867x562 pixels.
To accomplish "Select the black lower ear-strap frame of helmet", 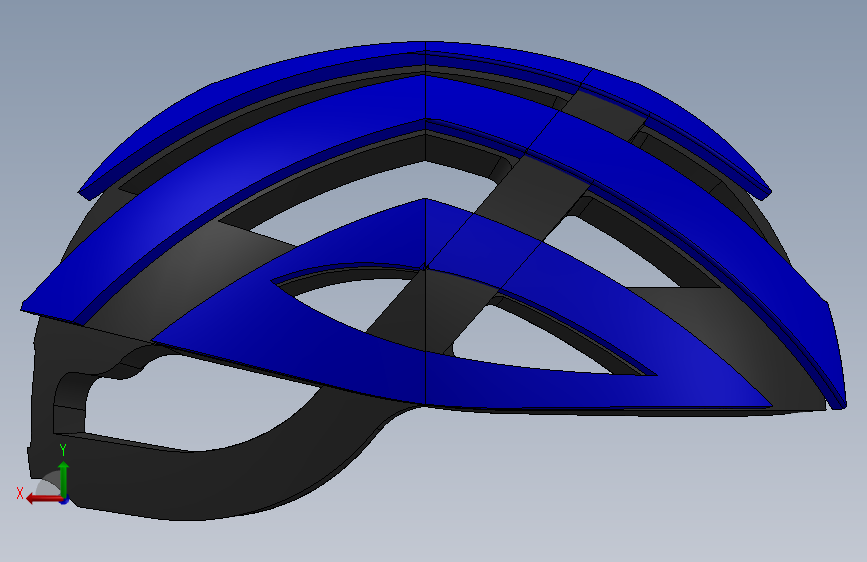I will [x=221, y=481].
